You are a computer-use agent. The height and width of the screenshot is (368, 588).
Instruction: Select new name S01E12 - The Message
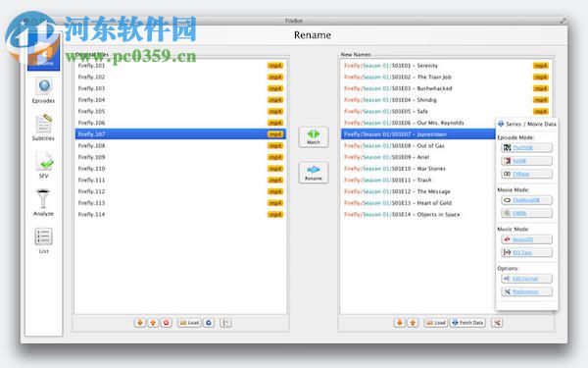coord(418,191)
